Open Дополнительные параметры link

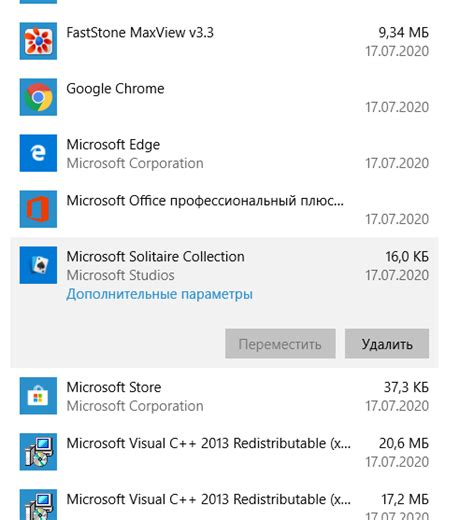pyautogui.click(x=159, y=294)
